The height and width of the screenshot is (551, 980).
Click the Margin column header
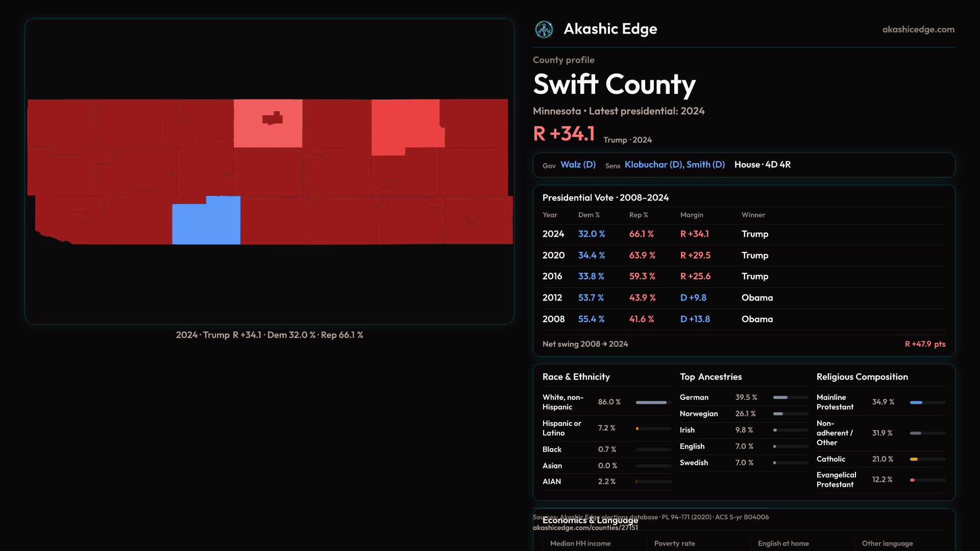coord(692,215)
